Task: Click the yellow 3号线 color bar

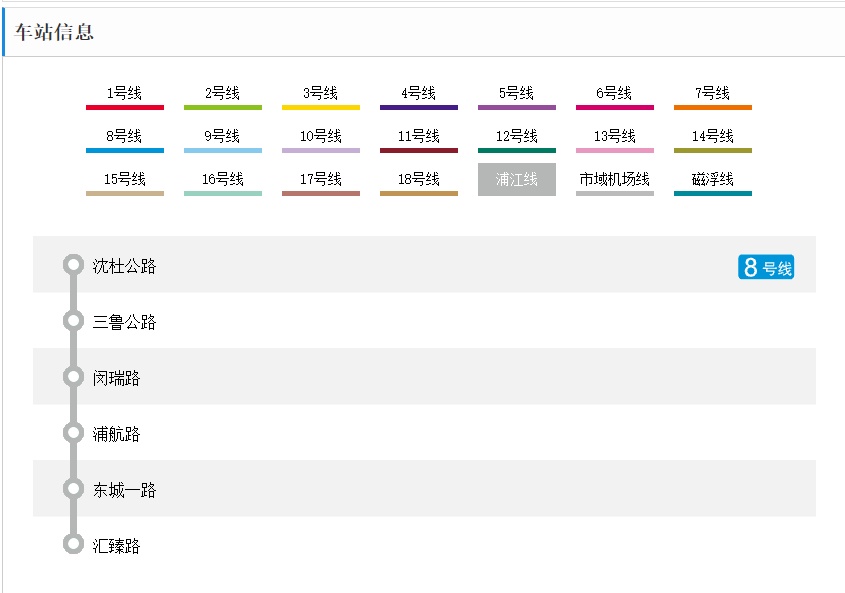Action: point(320,107)
